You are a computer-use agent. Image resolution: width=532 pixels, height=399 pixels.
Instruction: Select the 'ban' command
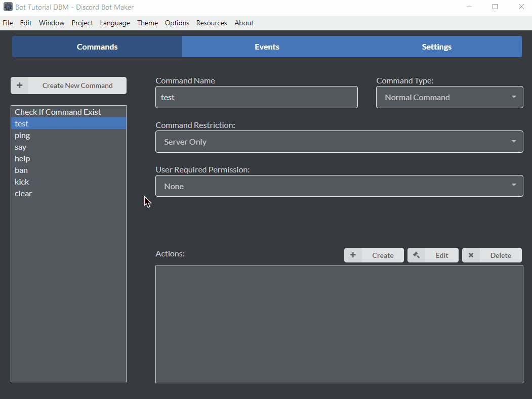click(68, 170)
